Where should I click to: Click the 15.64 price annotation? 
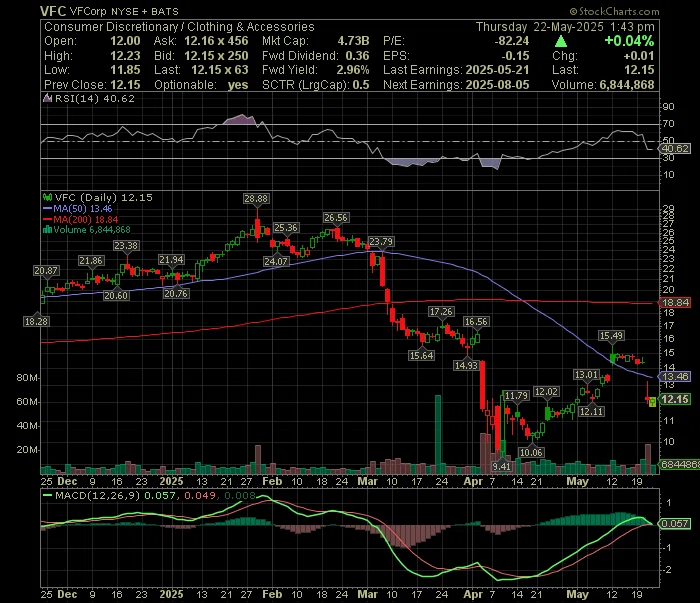pos(421,356)
